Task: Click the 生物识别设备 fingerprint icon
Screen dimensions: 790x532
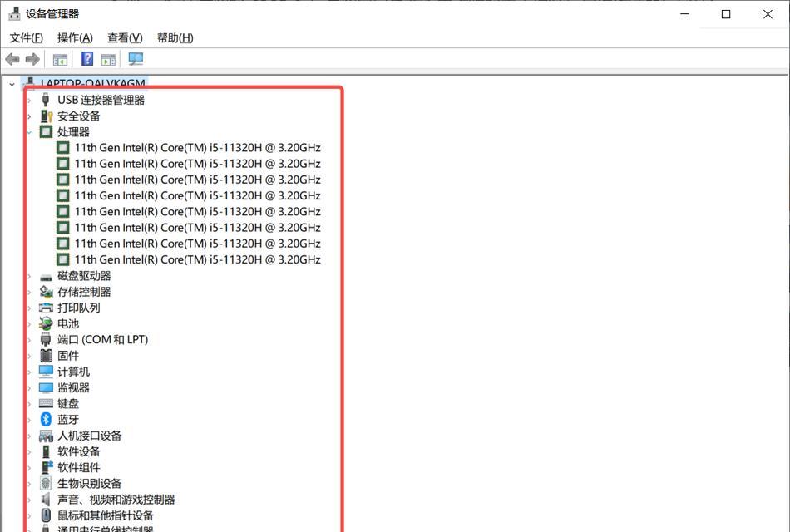Action: (x=46, y=484)
